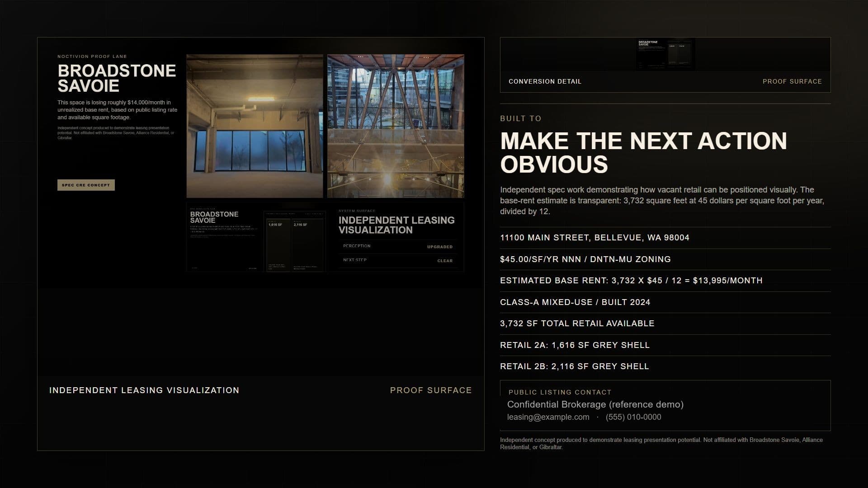Click the 1,616 SF unit card in the preview

click(x=278, y=245)
